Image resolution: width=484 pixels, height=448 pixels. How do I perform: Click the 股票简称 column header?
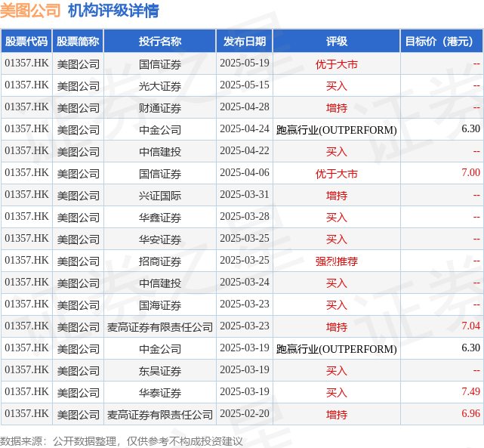78,42
